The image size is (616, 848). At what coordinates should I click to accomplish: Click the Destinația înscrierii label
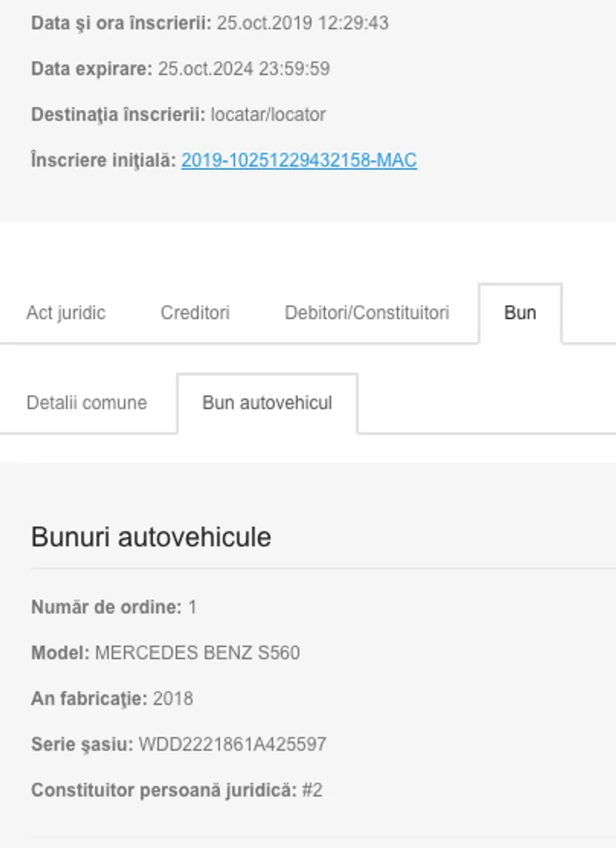[118, 115]
